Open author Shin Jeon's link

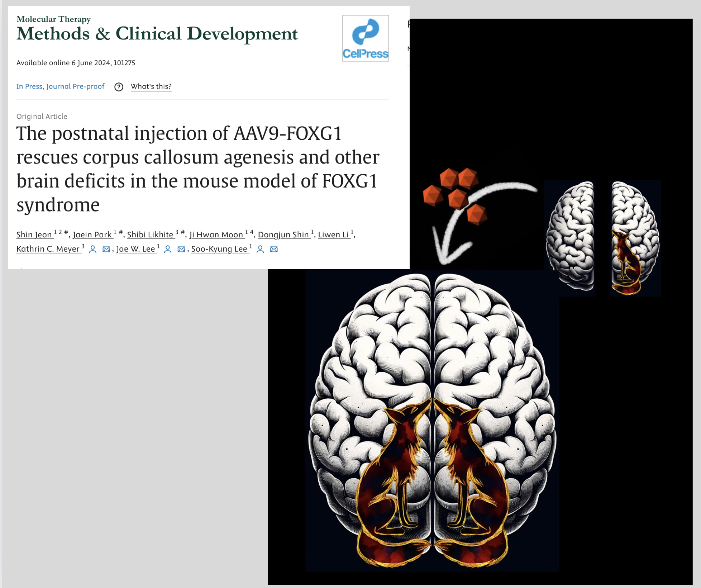34,234
